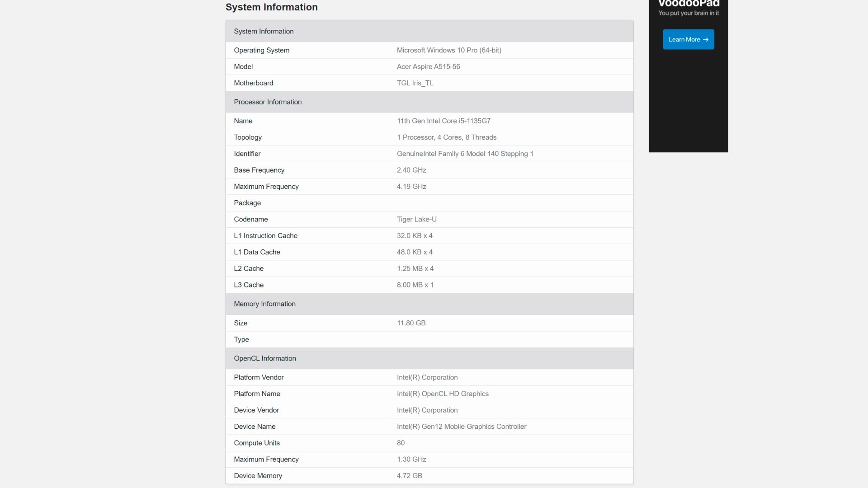Click the GenuineIntel identifier value
The width and height of the screenshot is (868, 488).
[465, 154]
